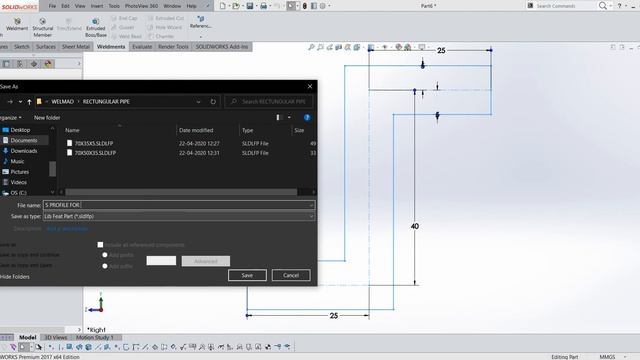Viewport: 640px width, 360px height.
Task: Click the Extruded Boss/Base tool
Action: click(x=96, y=27)
